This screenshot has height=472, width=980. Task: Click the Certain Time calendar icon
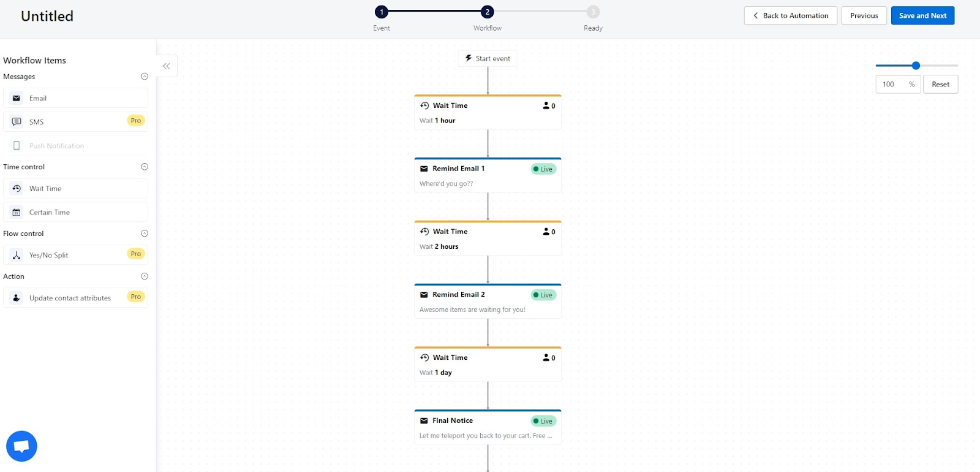pos(17,213)
